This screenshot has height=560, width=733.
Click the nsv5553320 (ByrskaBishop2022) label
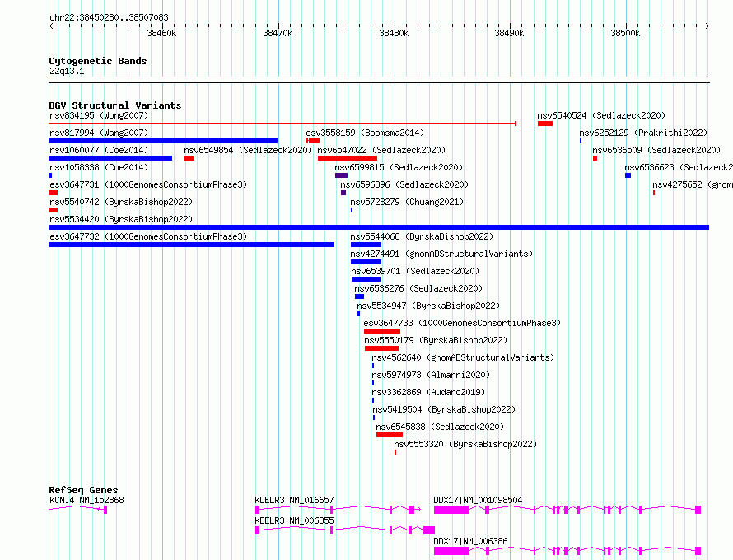coord(465,444)
